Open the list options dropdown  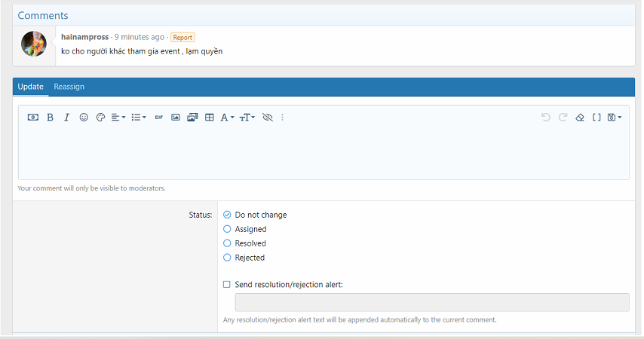tap(138, 118)
